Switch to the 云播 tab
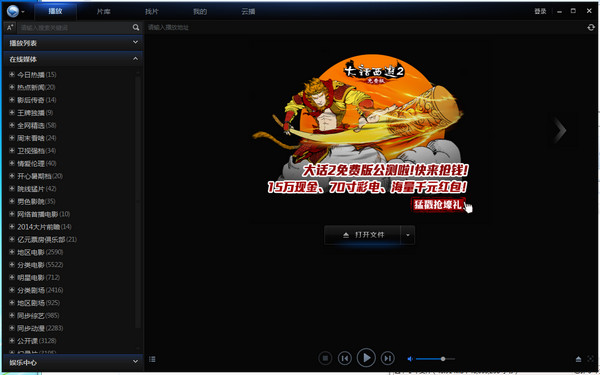Image resolution: width=600 pixels, height=375 pixels. tap(248, 11)
